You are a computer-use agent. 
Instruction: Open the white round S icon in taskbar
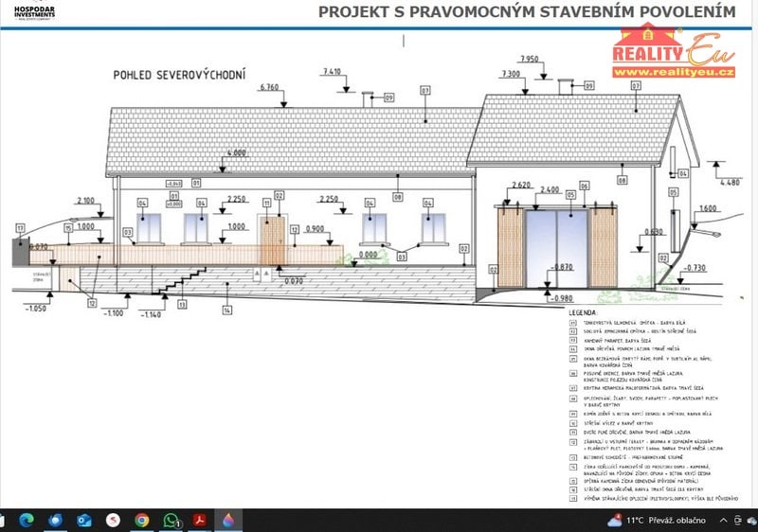pos(113,520)
